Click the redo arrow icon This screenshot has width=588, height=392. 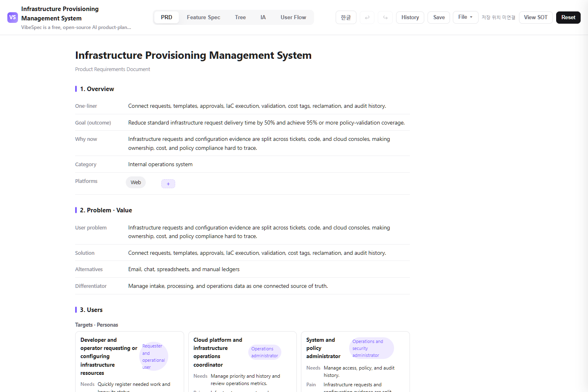[x=385, y=18]
